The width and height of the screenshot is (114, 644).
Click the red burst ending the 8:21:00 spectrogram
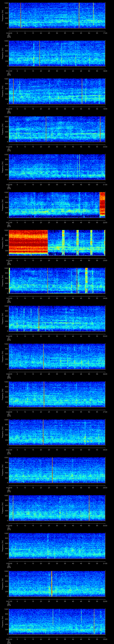[x=102, y=204]
